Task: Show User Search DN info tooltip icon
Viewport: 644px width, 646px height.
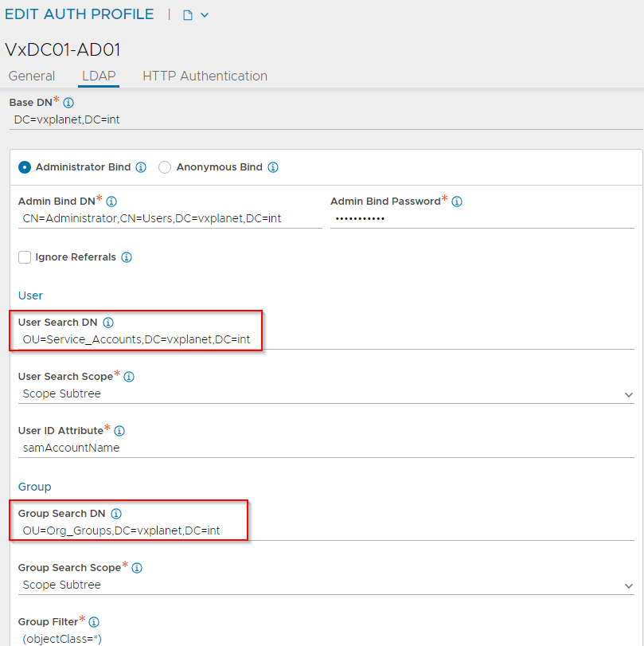Action: click(x=109, y=323)
